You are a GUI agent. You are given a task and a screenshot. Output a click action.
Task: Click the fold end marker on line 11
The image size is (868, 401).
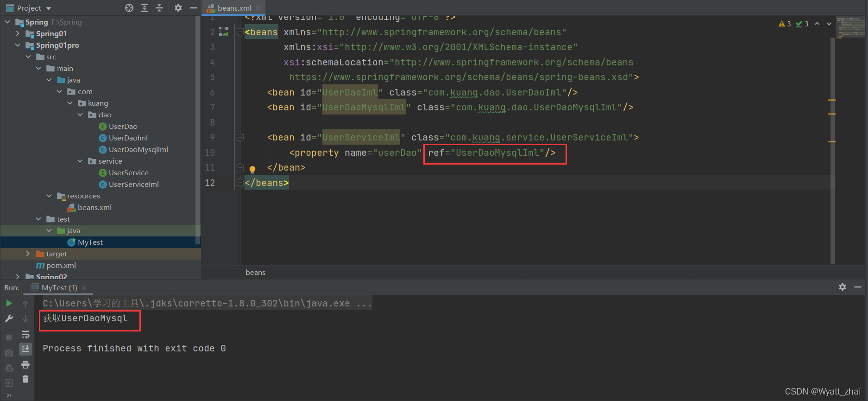click(x=240, y=167)
